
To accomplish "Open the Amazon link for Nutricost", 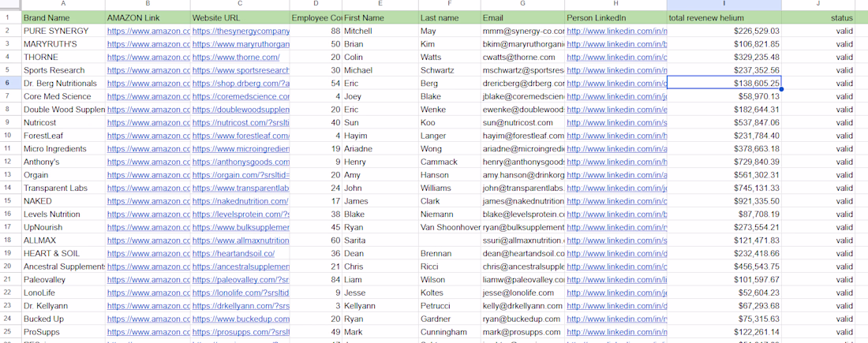I will point(148,123).
